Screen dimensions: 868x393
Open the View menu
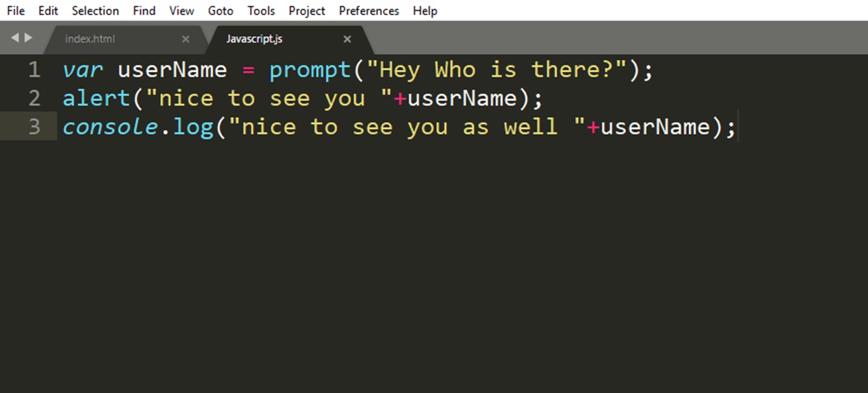click(x=182, y=11)
